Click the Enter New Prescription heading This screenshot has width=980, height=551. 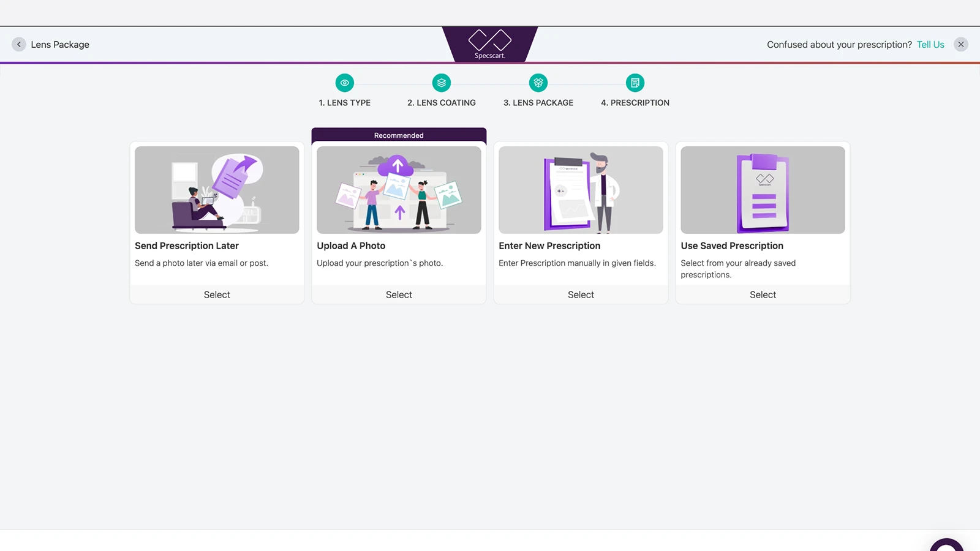[549, 246]
